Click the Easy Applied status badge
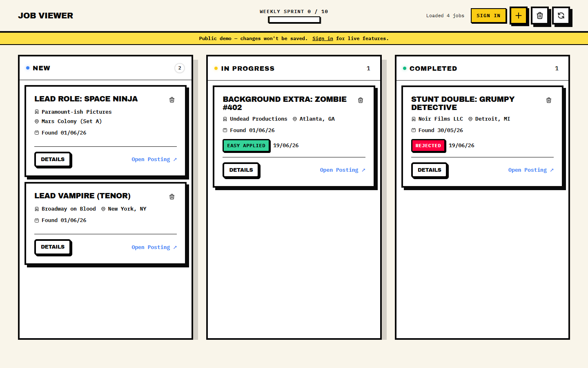 246,146
